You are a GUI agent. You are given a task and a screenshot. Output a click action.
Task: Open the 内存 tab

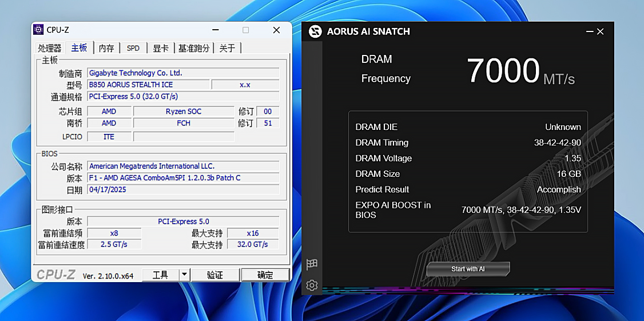coord(106,48)
